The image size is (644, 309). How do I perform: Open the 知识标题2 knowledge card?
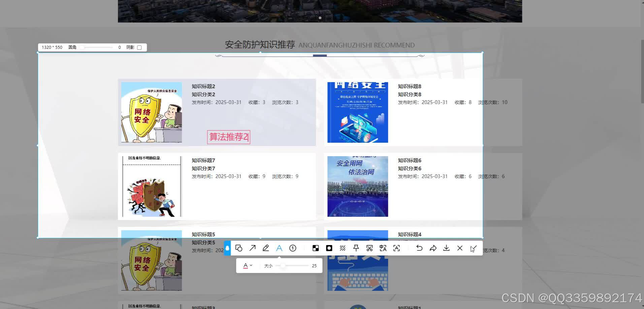click(x=203, y=86)
